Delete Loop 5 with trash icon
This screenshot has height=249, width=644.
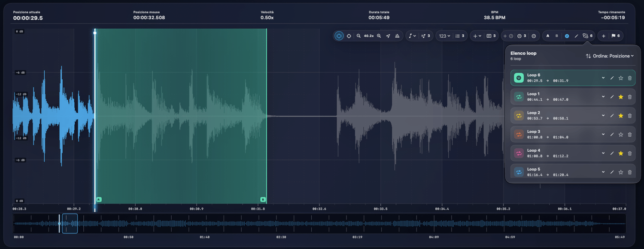pyautogui.click(x=630, y=172)
